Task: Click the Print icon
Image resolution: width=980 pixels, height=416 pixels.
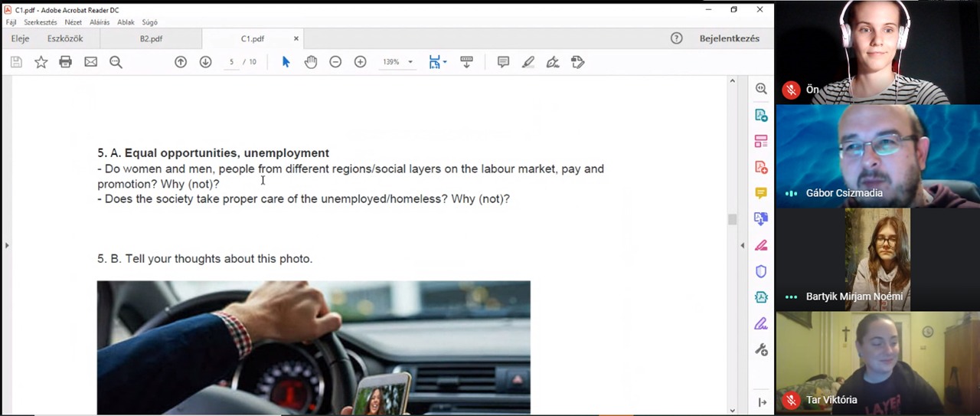Action: (x=66, y=62)
